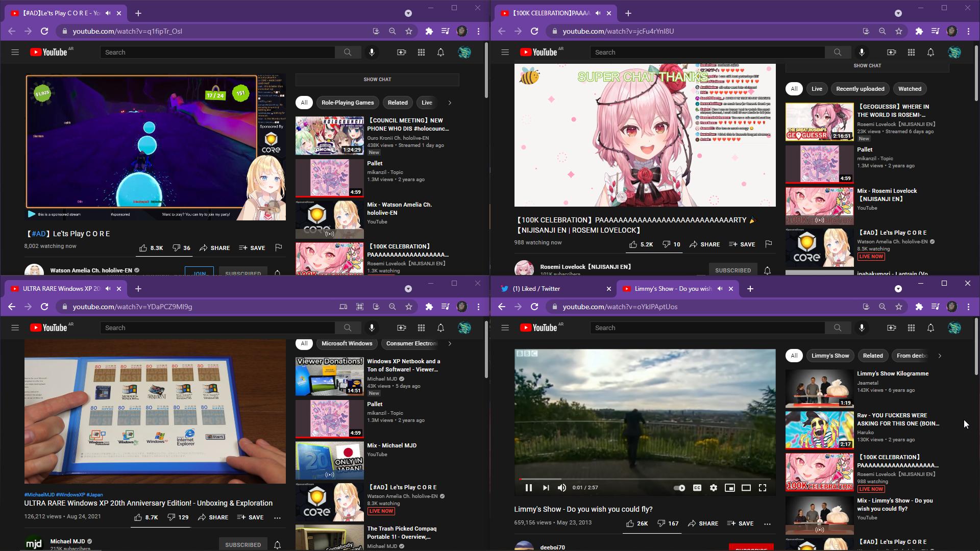Open Chrome menu dots in Limmy's Show window

968,307
